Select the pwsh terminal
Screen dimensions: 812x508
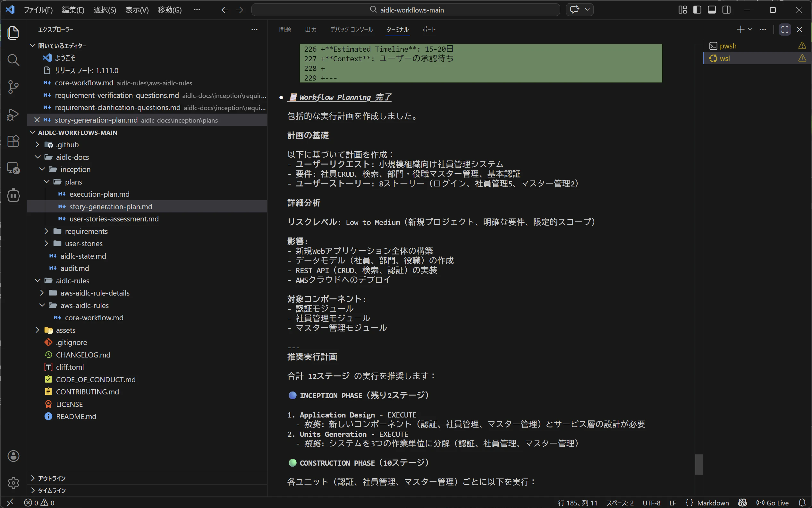tap(757, 46)
